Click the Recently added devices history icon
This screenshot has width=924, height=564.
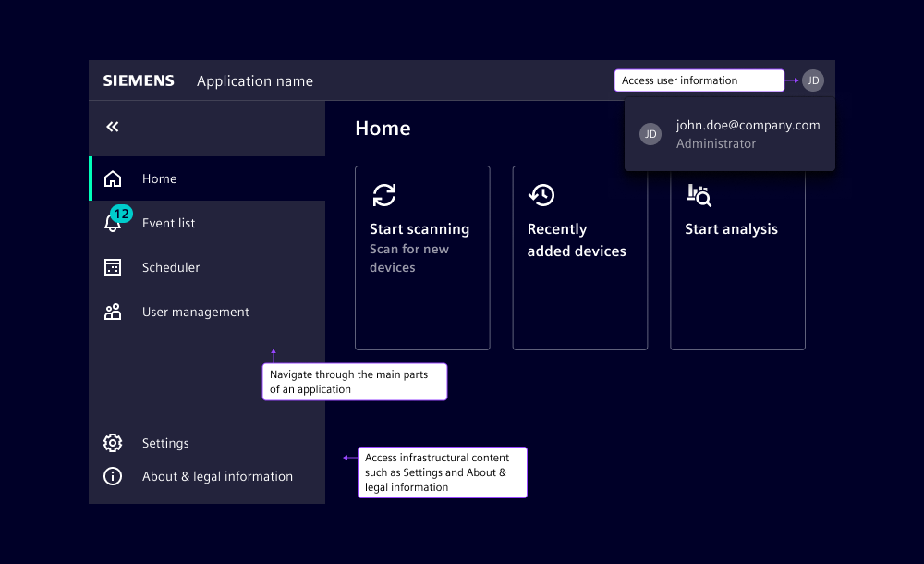(542, 195)
